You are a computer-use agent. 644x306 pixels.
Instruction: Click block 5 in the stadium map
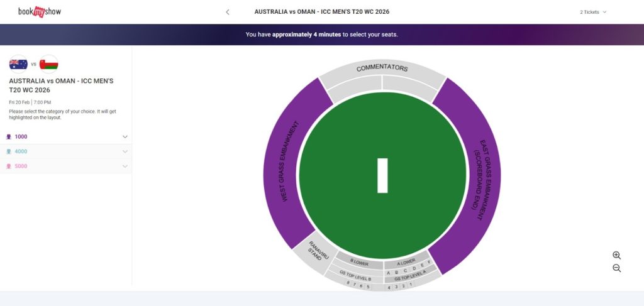tap(368, 287)
